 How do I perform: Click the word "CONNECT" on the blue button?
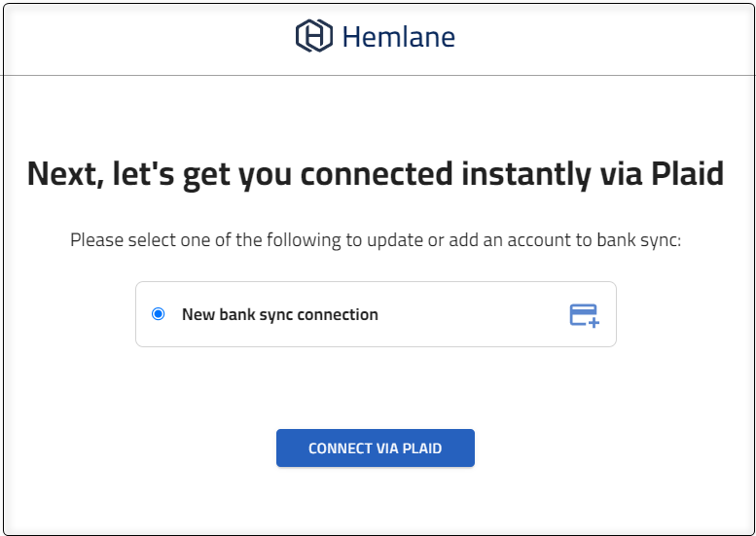(x=340, y=448)
